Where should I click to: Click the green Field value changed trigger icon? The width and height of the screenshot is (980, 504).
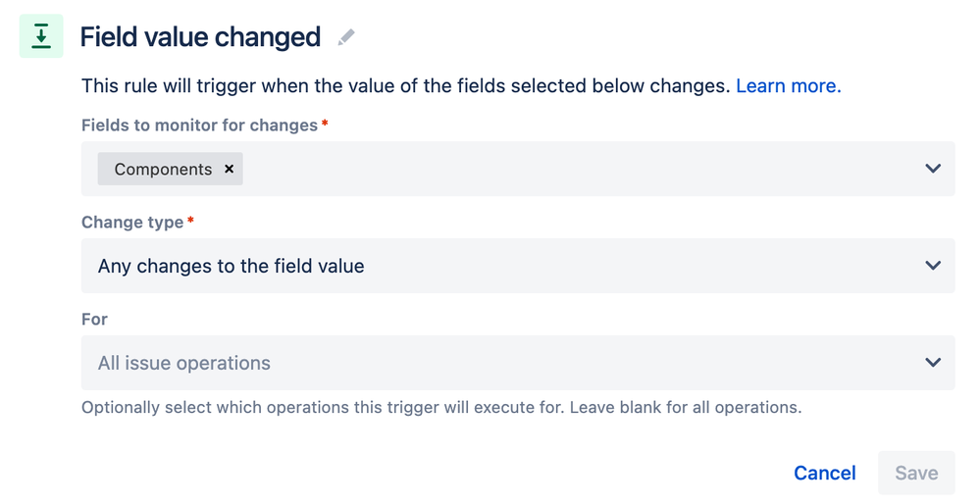41,36
